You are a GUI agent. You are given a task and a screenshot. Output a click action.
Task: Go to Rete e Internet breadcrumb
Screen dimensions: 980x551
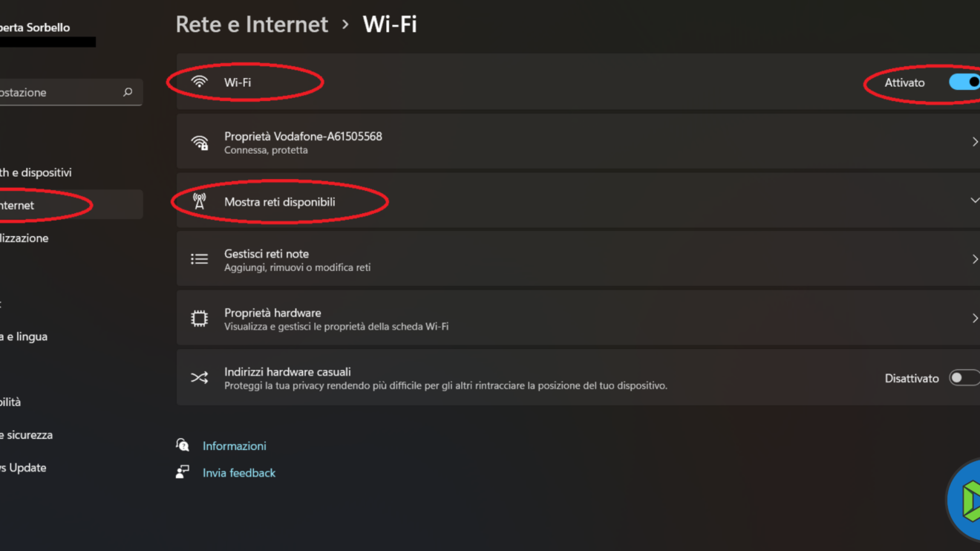click(x=252, y=25)
